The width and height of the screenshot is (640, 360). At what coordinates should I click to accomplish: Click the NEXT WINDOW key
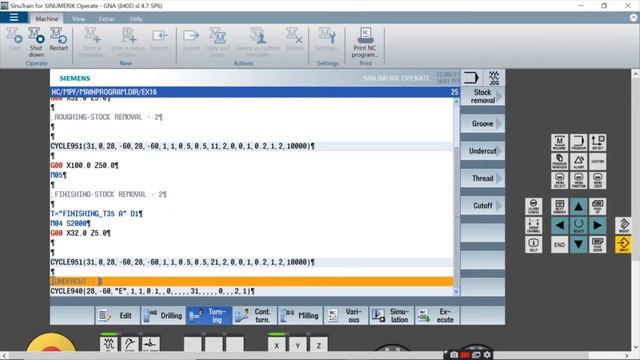point(560,207)
